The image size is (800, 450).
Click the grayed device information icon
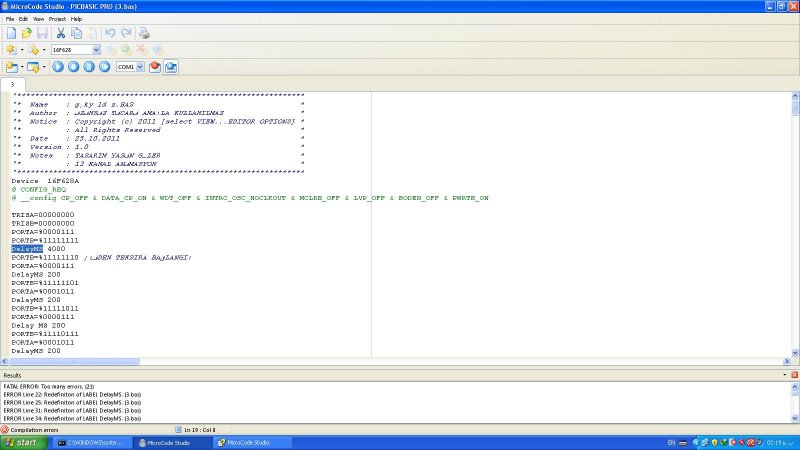(158, 49)
